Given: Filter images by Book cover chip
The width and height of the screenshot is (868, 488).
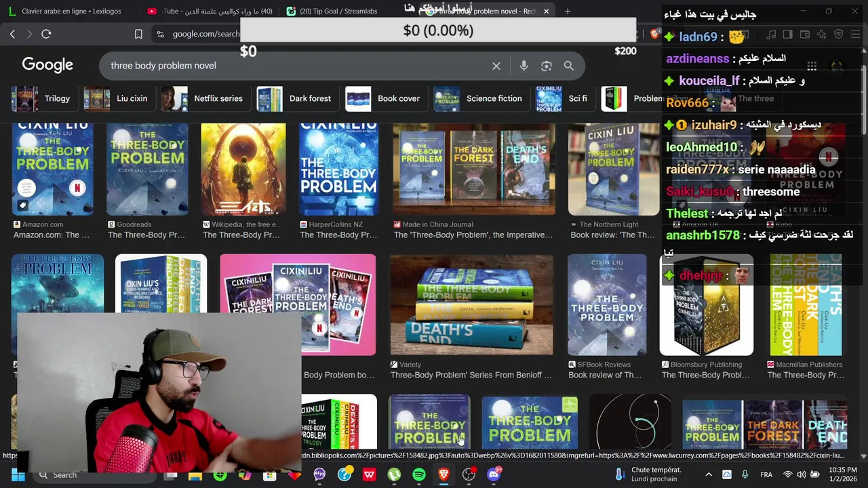Looking at the screenshot, I should 385,99.
